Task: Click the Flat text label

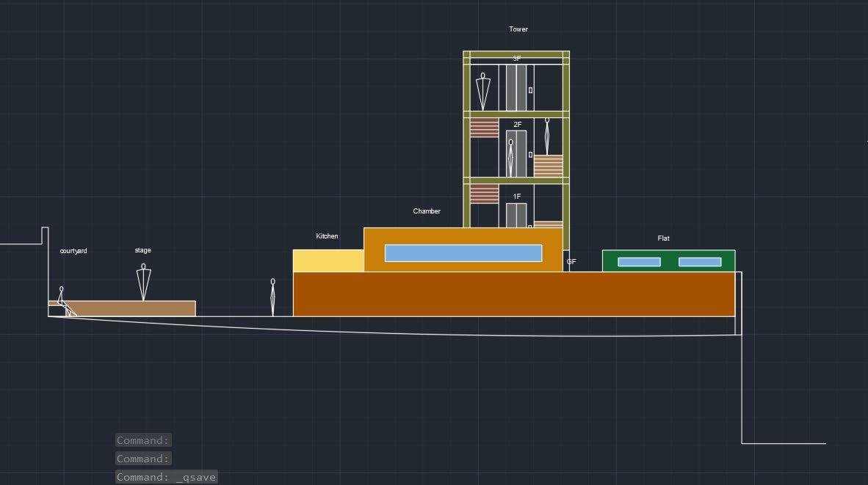Action: pyautogui.click(x=663, y=238)
